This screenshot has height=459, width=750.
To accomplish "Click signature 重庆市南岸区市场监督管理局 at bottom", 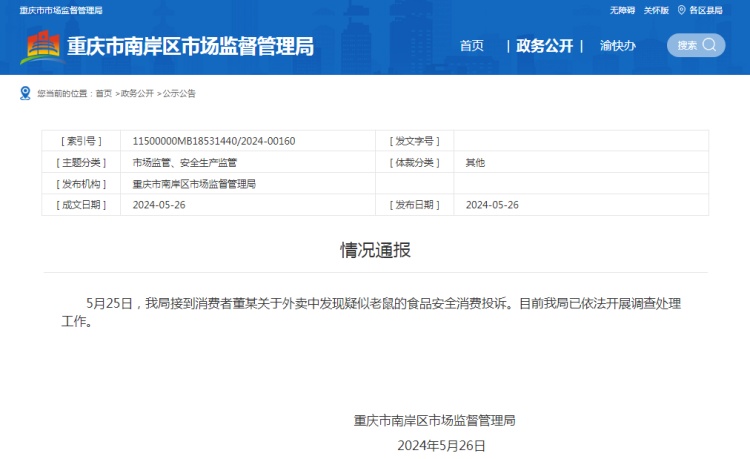I will (x=434, y=420).
